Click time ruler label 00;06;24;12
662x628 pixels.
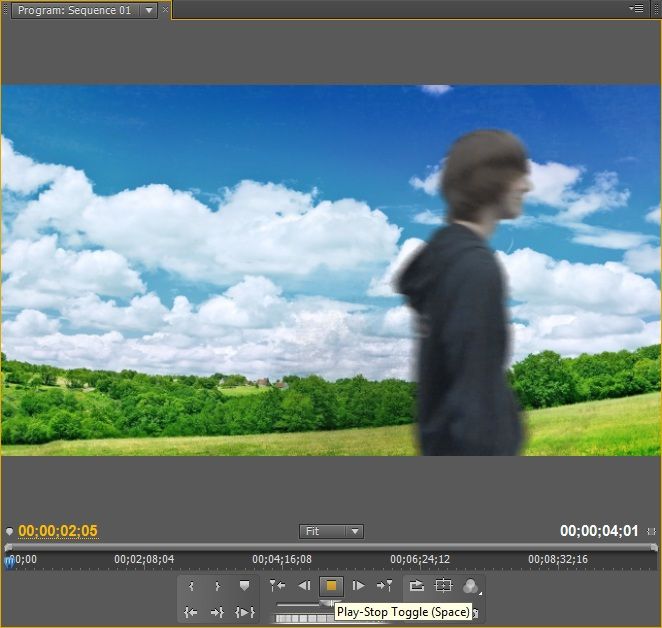pyautogui.click(x=420, y=559)
